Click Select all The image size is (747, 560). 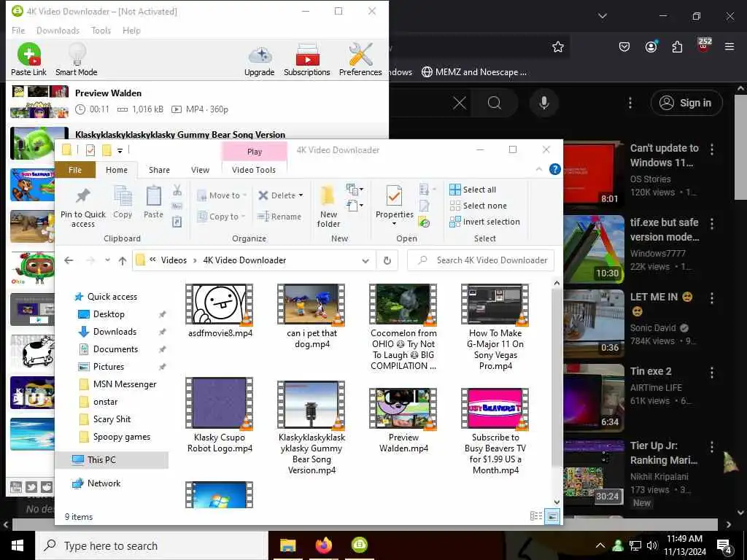pyautogui.click(x=473, y=190)
